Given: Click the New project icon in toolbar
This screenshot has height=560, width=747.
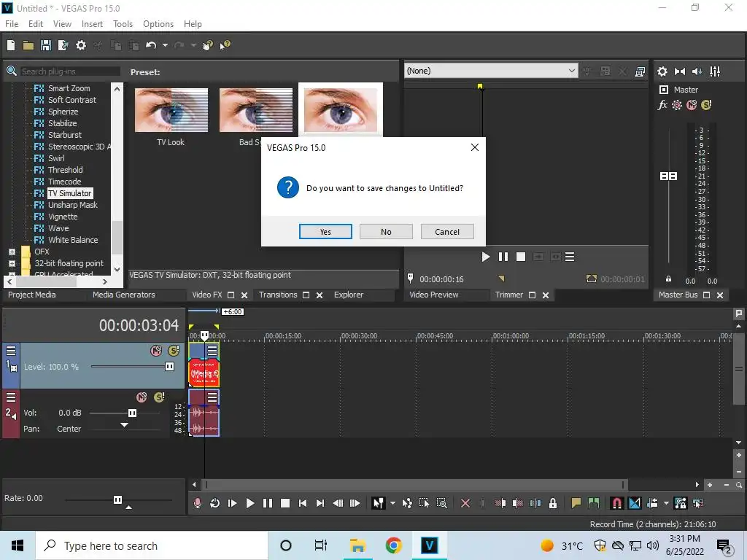Looking at the screenshot, I should pyautogui.click(x=11, y=45).
